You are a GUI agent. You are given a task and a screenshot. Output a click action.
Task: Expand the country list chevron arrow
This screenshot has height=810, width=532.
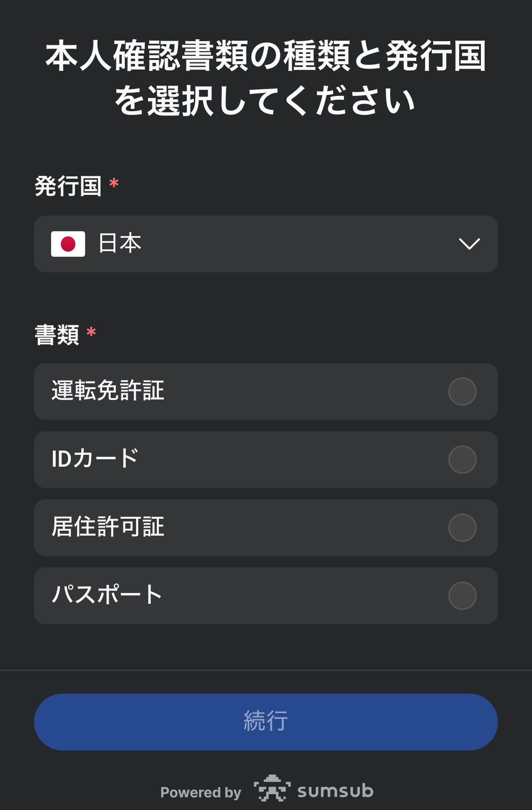469,244
